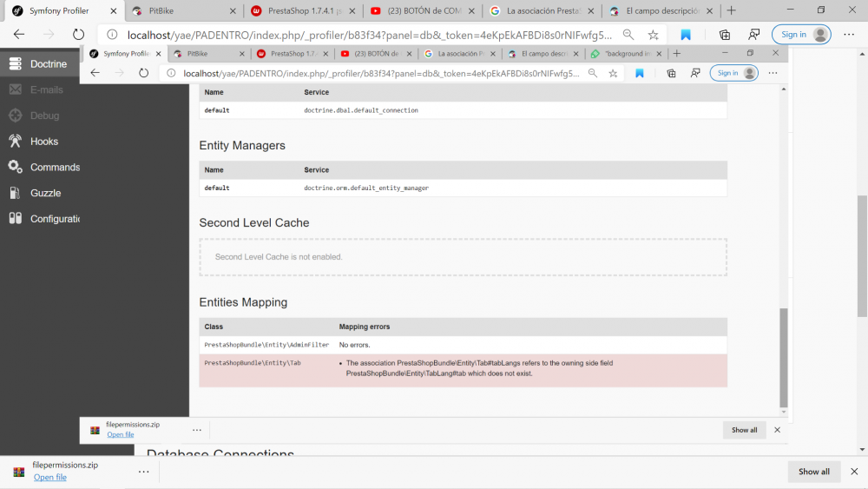Switch to outer El campo descripción tab
868x489 pixels.
661,10
